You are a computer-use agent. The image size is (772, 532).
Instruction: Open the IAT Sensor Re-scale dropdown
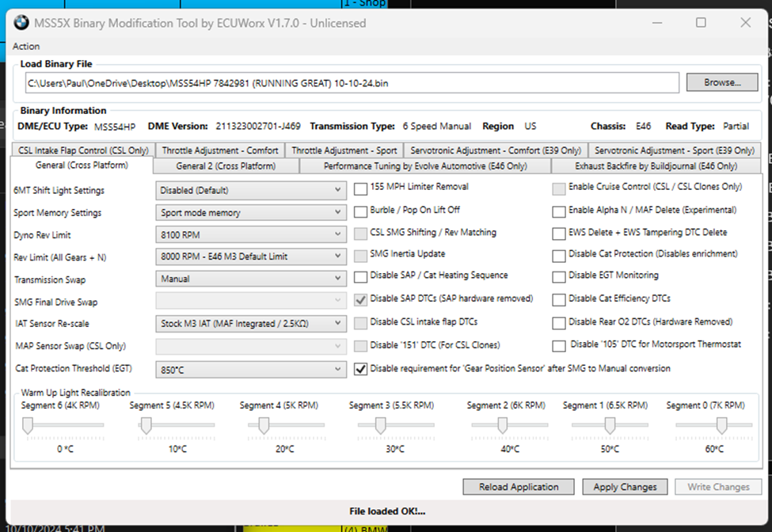[x=251, y=323]
